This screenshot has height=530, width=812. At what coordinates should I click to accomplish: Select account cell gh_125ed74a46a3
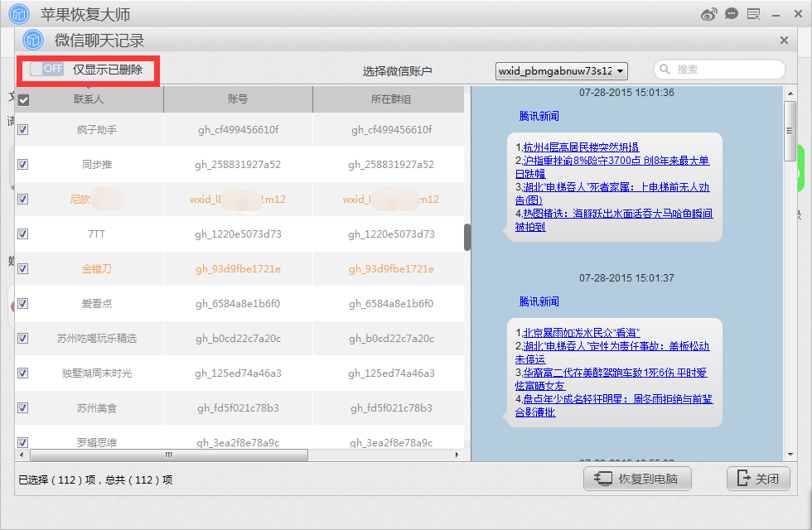click(239, 373)
